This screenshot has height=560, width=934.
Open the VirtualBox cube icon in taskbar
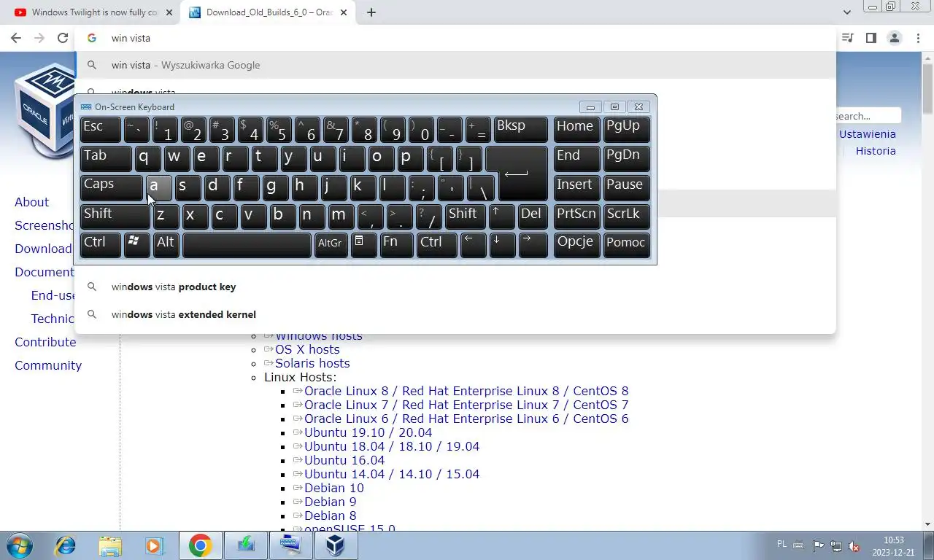click(x=336, y=545)
